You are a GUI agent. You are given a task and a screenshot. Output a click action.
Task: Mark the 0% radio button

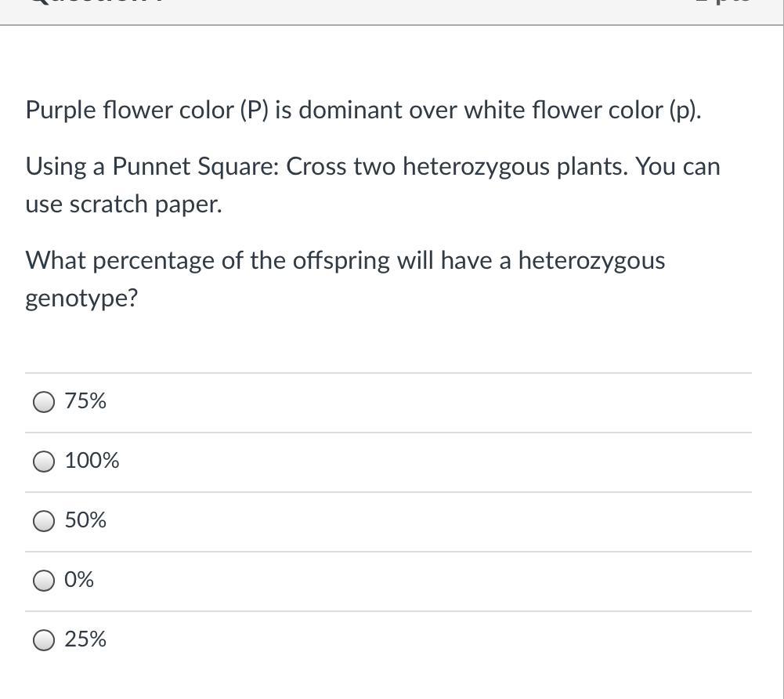point(44,581)
